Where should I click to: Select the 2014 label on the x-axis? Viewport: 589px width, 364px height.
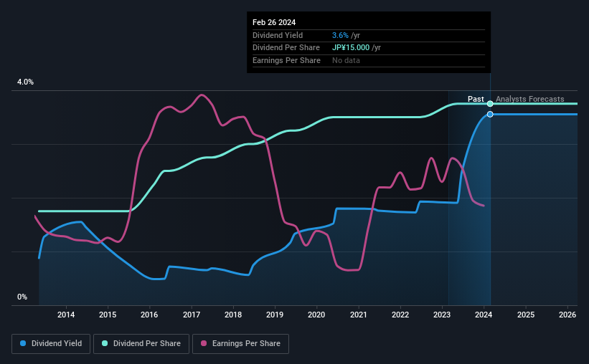[x=66, y=315]
